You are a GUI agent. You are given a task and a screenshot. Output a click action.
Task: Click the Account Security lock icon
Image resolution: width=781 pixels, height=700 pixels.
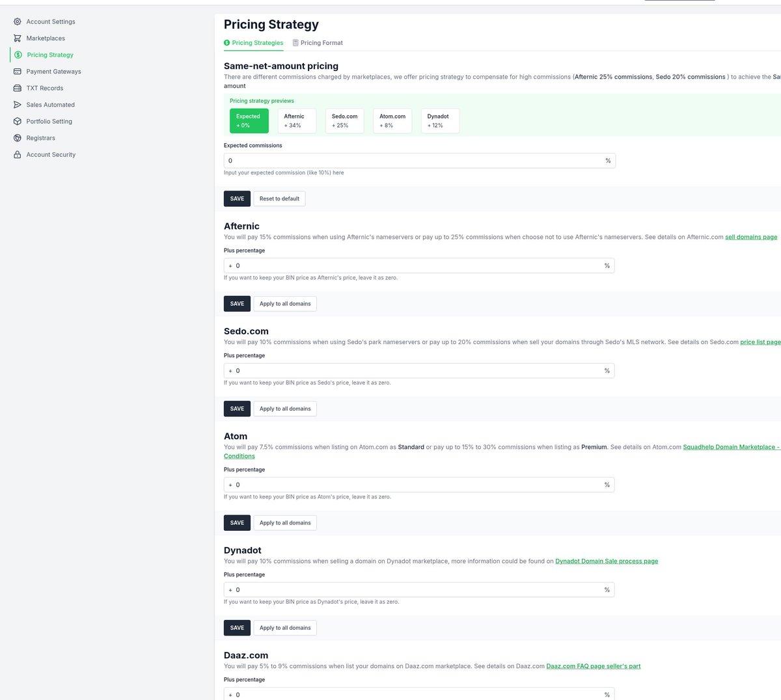coord(18,155)
